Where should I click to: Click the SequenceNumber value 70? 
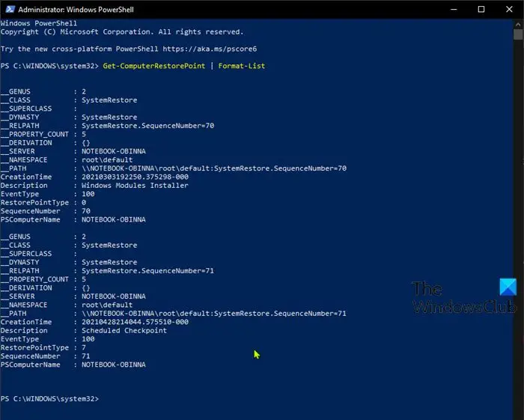click(x=86, y=211)
